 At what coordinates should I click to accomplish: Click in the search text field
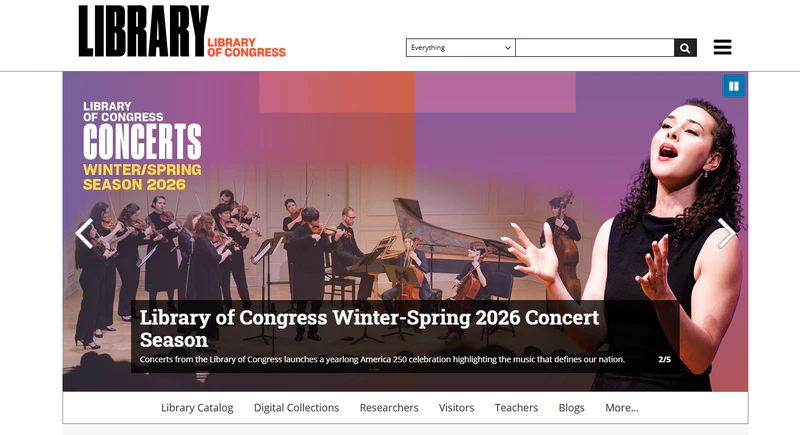coord(595,48)
